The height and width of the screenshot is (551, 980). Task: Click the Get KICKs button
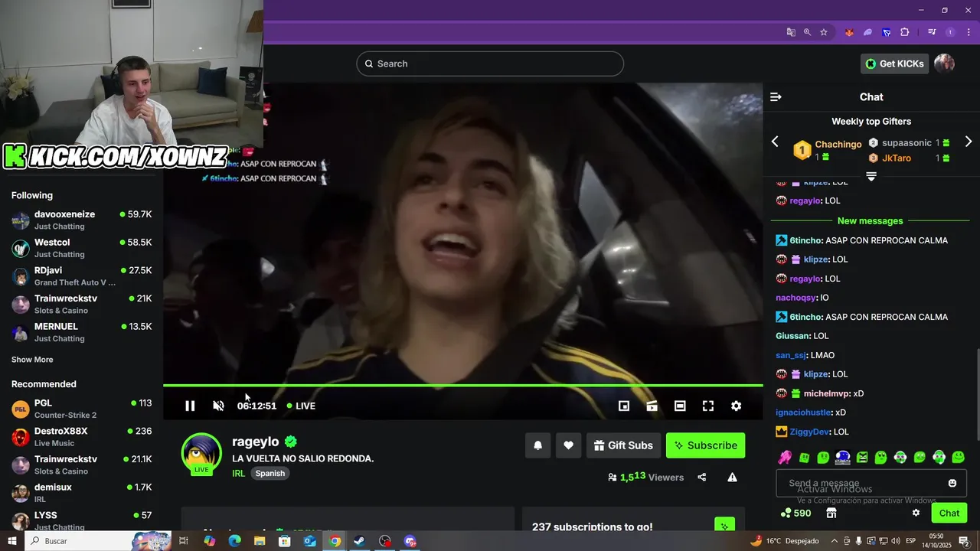point(894,64)
